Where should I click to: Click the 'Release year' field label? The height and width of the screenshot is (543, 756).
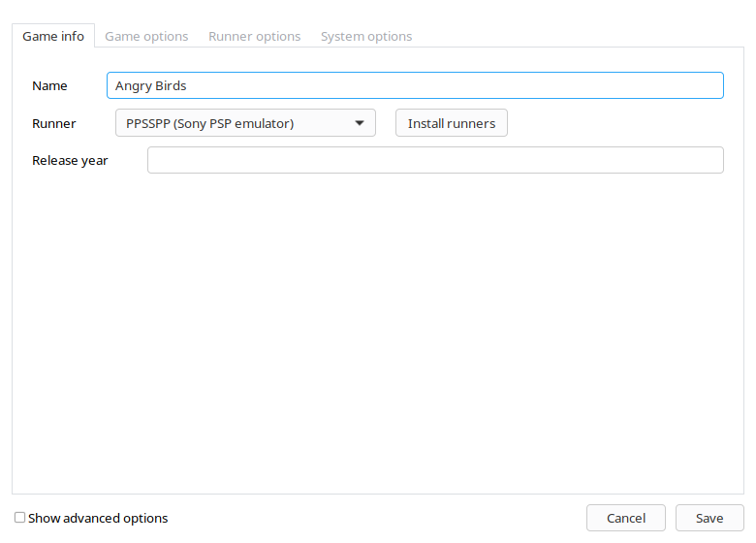tap(70, 160)
